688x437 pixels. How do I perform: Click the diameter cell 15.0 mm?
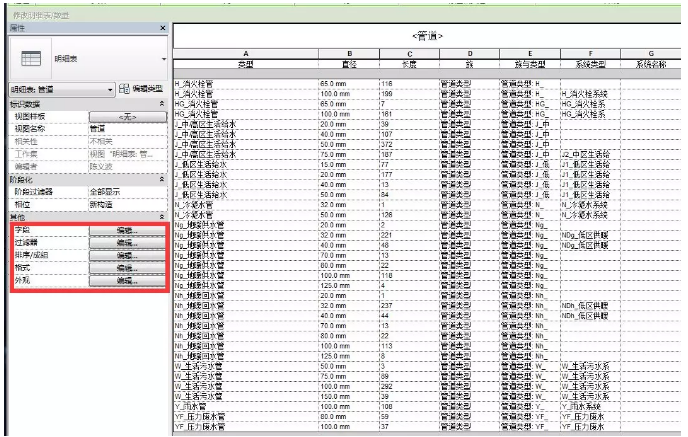point(349,165)
